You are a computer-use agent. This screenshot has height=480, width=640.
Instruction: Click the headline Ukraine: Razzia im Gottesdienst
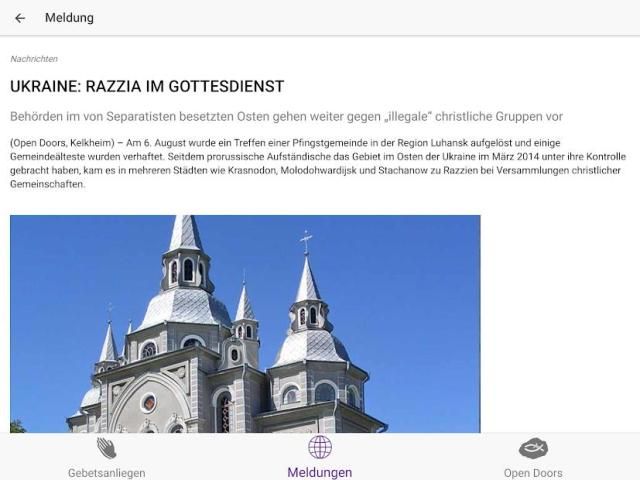point(147,87)
